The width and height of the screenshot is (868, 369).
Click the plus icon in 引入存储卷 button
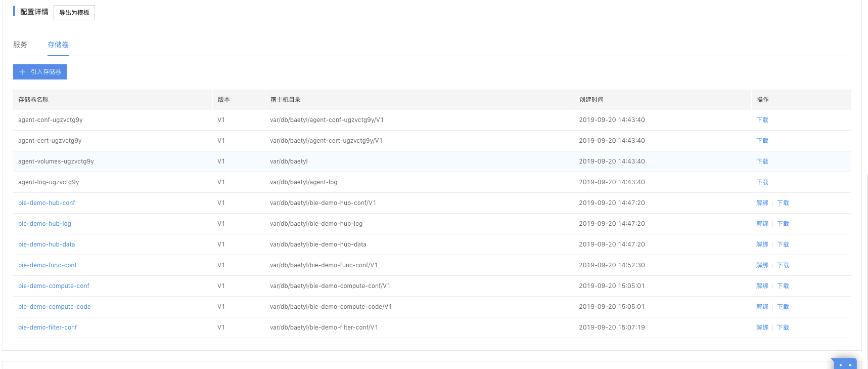(x=22, y=72)
